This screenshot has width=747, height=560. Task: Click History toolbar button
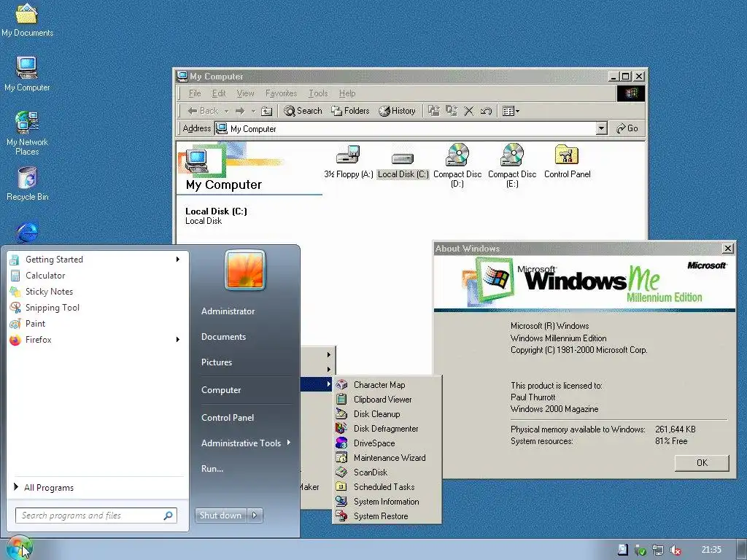coord(398,111)
